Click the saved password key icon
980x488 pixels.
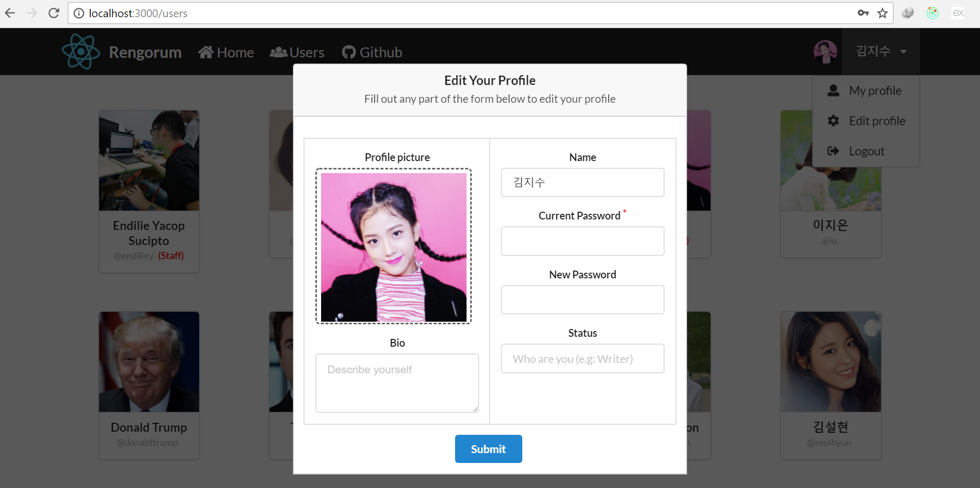coord(863,13)
